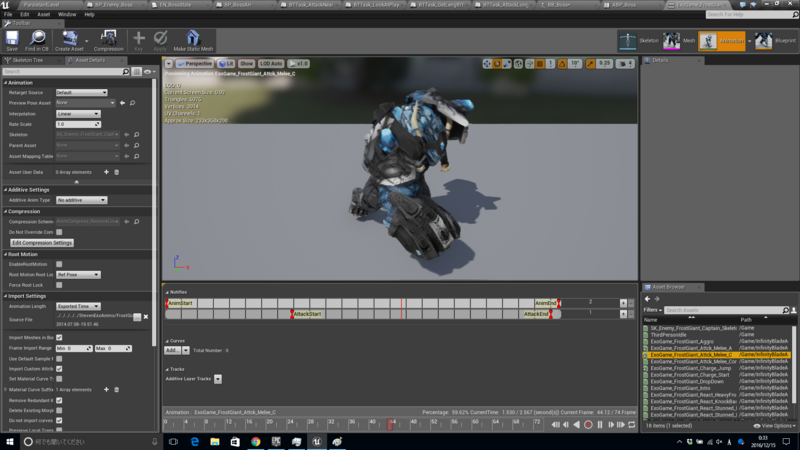Viewport: 800px width, 450px height.
Task: Toggle Do Not Override Compression checkbox
Action: click(59, 232)
